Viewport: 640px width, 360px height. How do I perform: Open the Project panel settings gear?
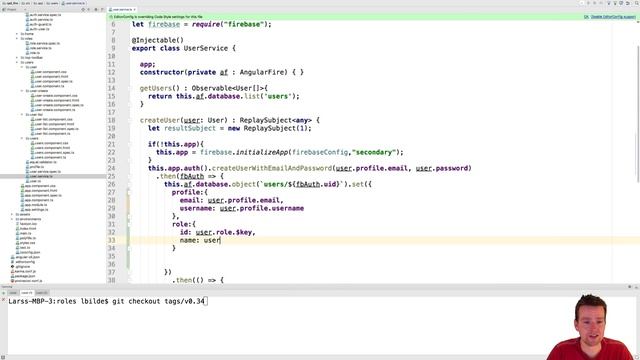pyautogui.click(x=96, y=9)
